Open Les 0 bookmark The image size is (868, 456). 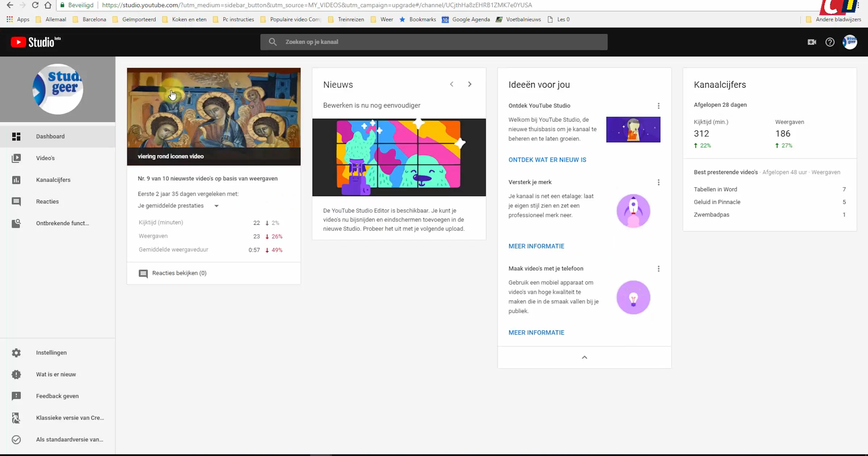point(559,19)
